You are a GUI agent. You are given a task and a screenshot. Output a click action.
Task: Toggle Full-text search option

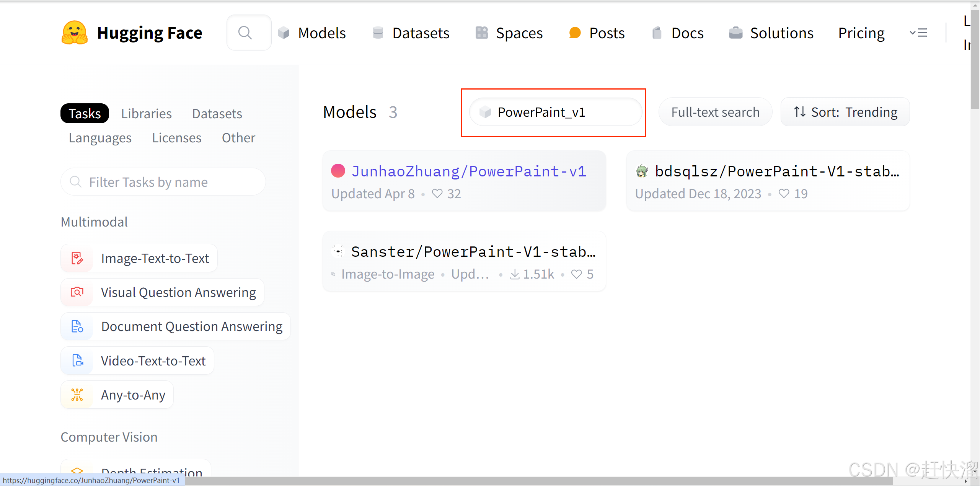pyautogui.click(x=715, y=112)
